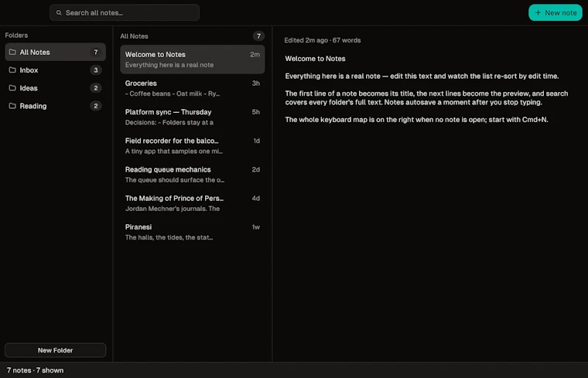Open the Platform sync — Thursday note
Image resolution: width=588 pixels, height=378 pixels.
(193, 117)
